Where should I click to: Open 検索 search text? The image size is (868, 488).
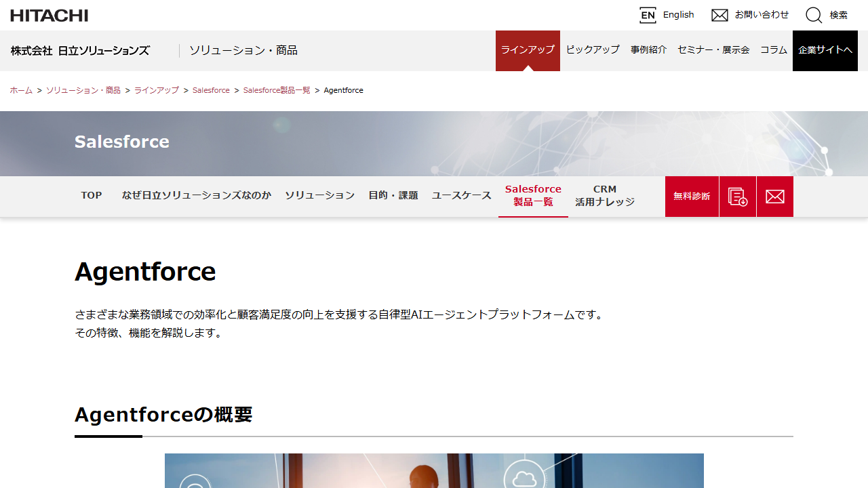click(839, 15)
